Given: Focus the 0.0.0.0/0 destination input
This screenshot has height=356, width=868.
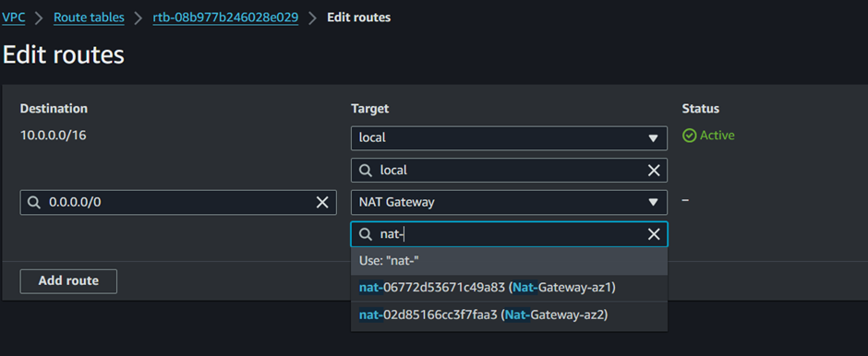Looking at the screenshot, I should [178, 202].
